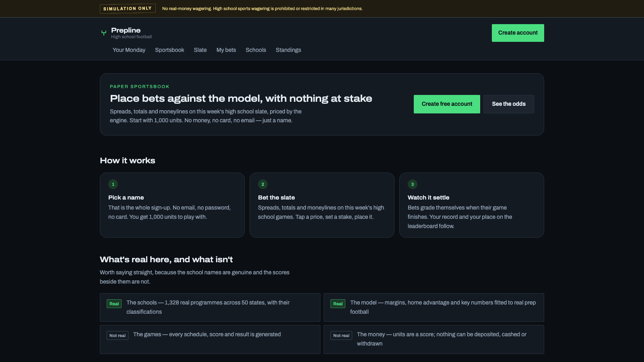The height and width of the screenshot is (362, 644).
Task: Click 'High school football' tagline under Prepline
Action: point(132,37)
